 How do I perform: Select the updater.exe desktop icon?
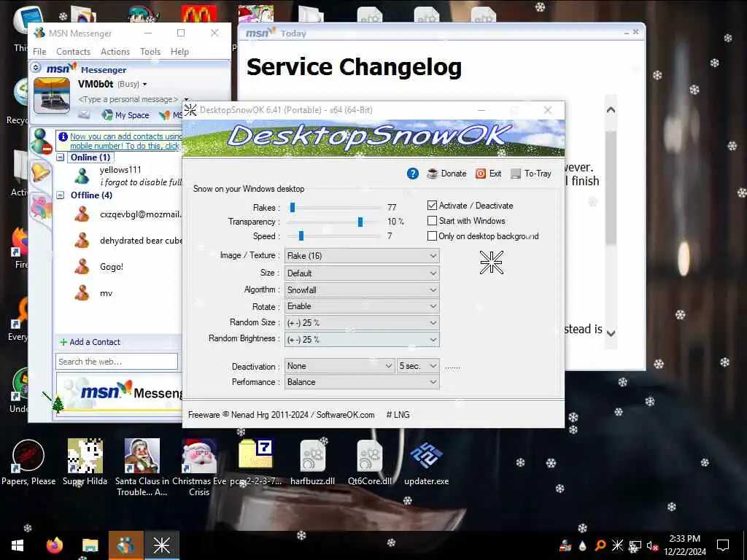pos(426,462)
